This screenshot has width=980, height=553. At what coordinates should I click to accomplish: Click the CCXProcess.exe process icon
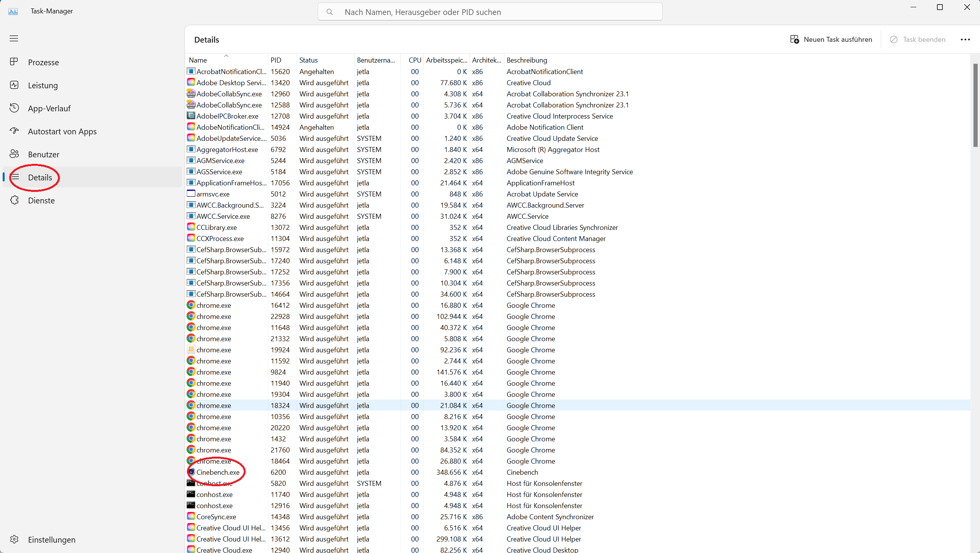191,238
